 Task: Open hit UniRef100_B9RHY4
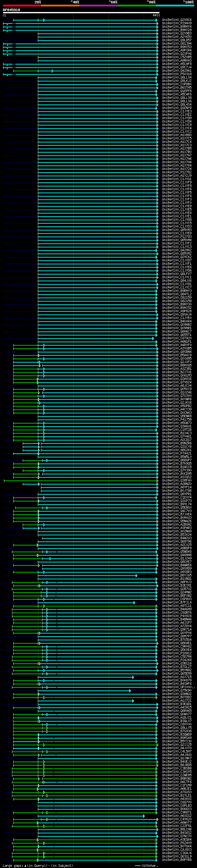[x=177, y=26]
